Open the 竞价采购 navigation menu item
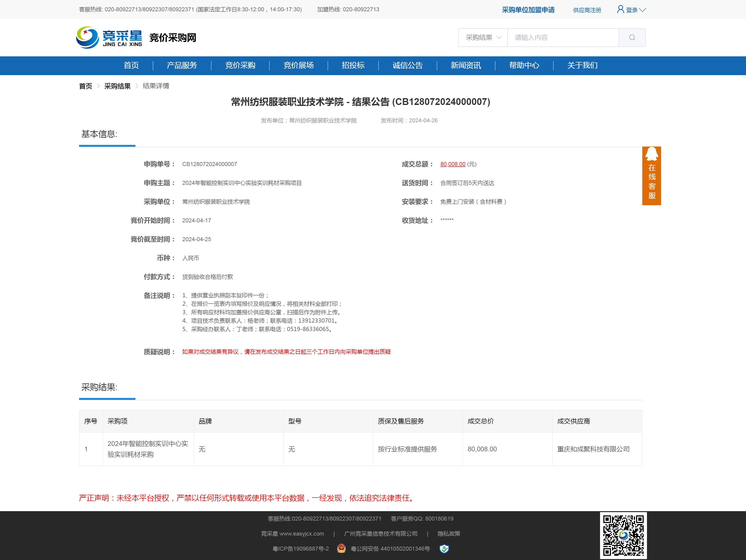This screenshot has height=560, width=746. point(240,66)
